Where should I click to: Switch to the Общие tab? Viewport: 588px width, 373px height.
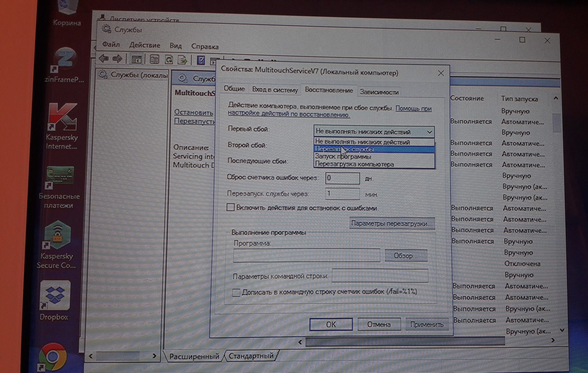[234, 89]
